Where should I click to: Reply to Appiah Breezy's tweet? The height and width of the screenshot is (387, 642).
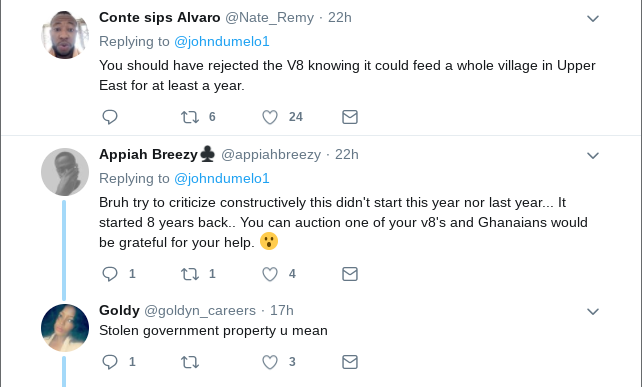(x=110, y=274)
